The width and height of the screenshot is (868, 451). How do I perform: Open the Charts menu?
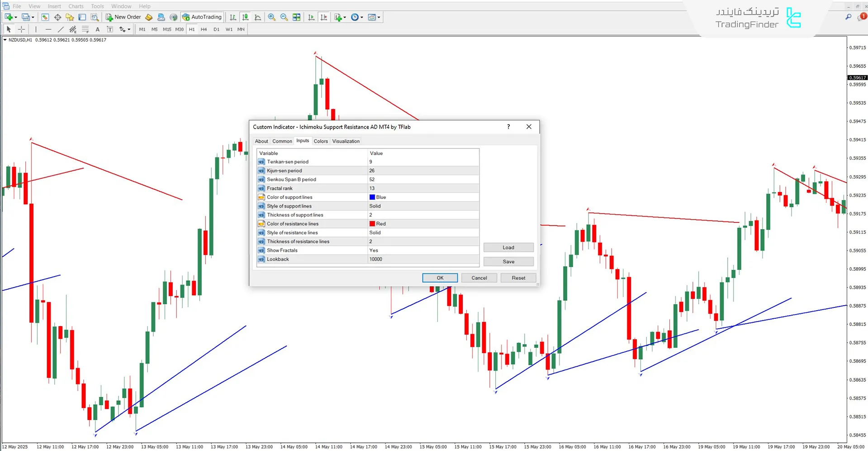[x=76, y=6]
